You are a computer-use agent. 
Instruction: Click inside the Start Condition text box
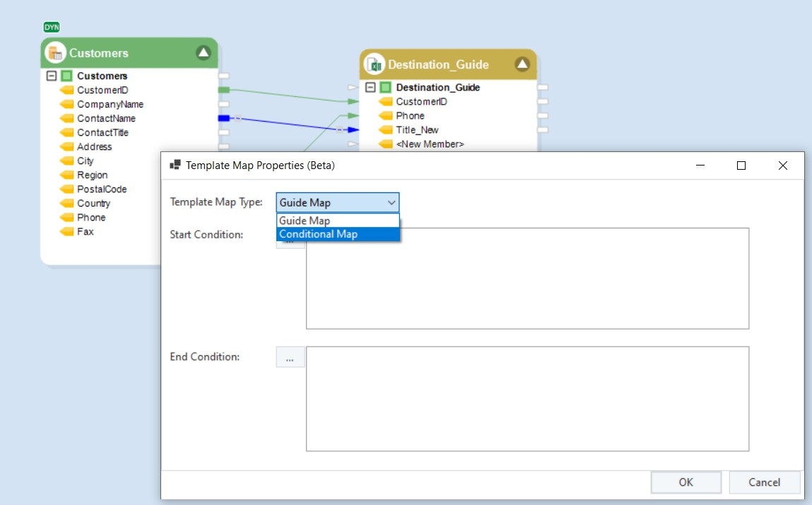(x=526, y=279)
